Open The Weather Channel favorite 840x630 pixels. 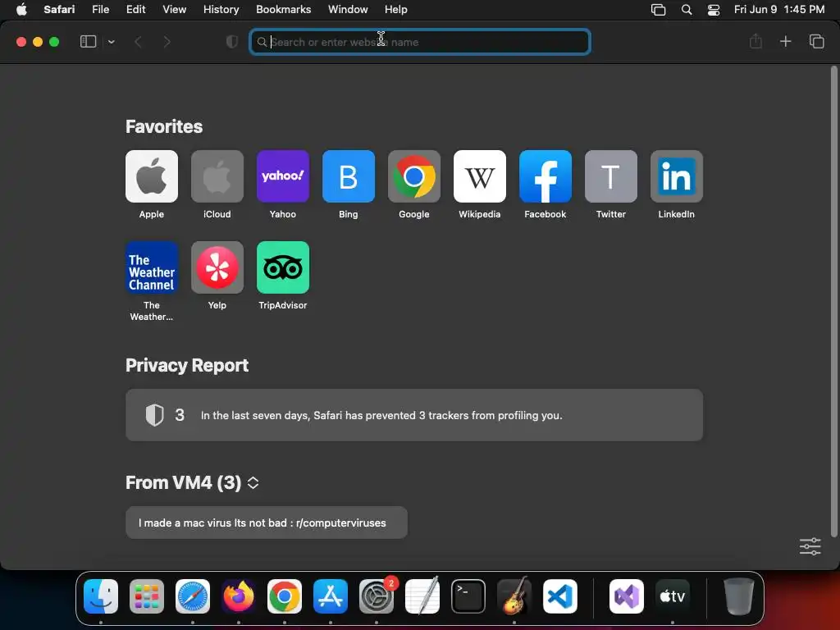click(152, 267)
